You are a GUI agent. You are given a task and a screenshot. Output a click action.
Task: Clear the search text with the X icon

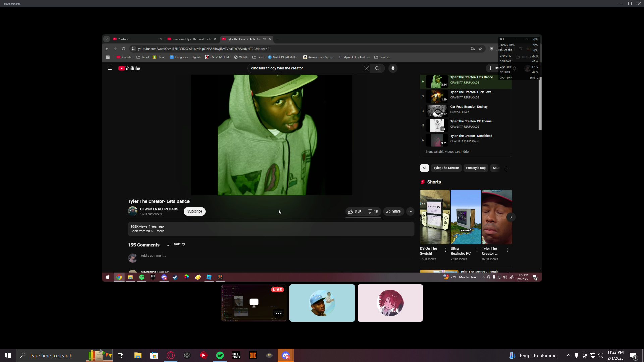(366, 68)
